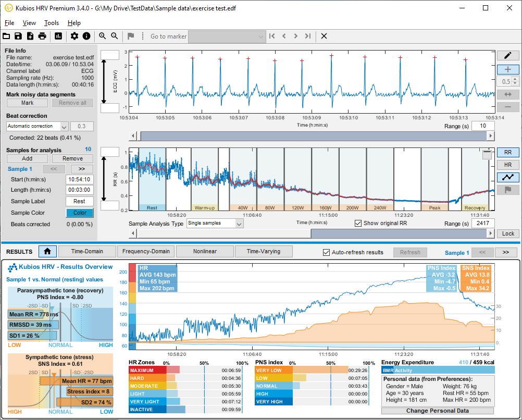This screenshot has height=420, width=522.
Task: Click the flag marker toolbar icon
Action: pos(130,36)
